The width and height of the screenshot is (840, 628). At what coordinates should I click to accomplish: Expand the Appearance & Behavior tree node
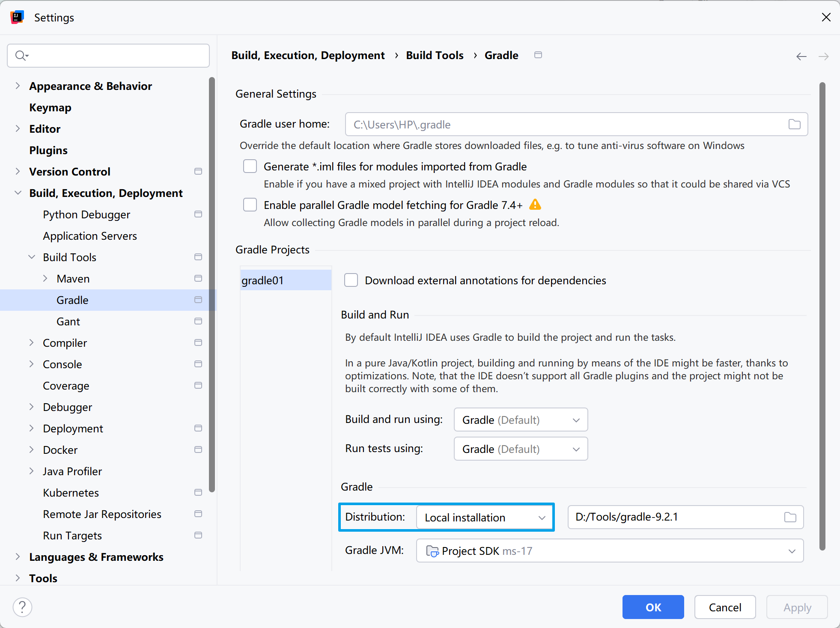tap(18, 86)
